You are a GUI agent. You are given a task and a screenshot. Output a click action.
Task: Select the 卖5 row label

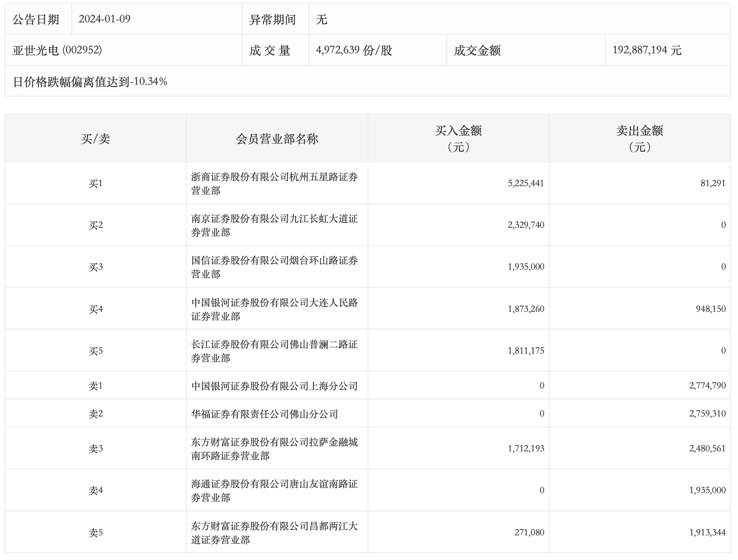[x=96, y=532]
